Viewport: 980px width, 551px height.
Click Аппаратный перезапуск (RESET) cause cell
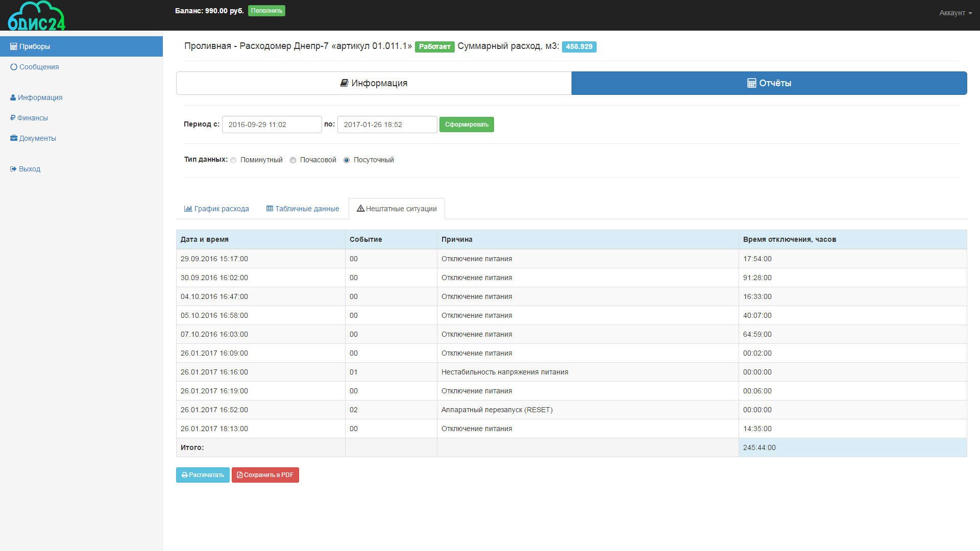(588, 410)
